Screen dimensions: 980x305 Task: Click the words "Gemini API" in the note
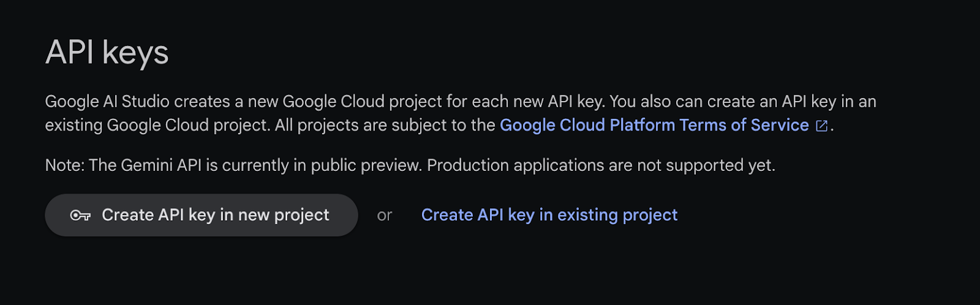pos(161,165)
